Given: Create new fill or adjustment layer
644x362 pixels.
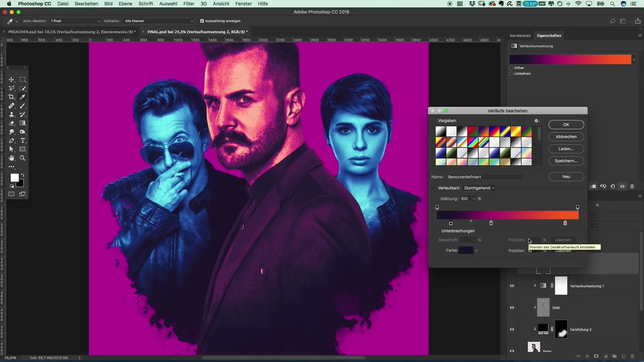Looking at the screenshot, I should 605,356.
